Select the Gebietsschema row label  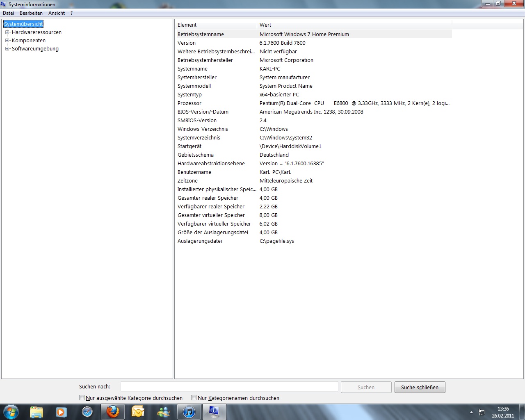click(195, 155)
